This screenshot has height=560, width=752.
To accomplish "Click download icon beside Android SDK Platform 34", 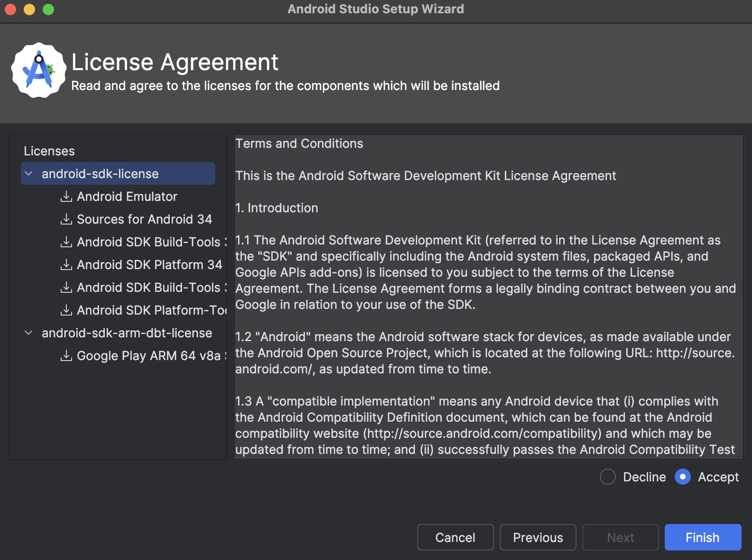I will (x=66, y=264).
